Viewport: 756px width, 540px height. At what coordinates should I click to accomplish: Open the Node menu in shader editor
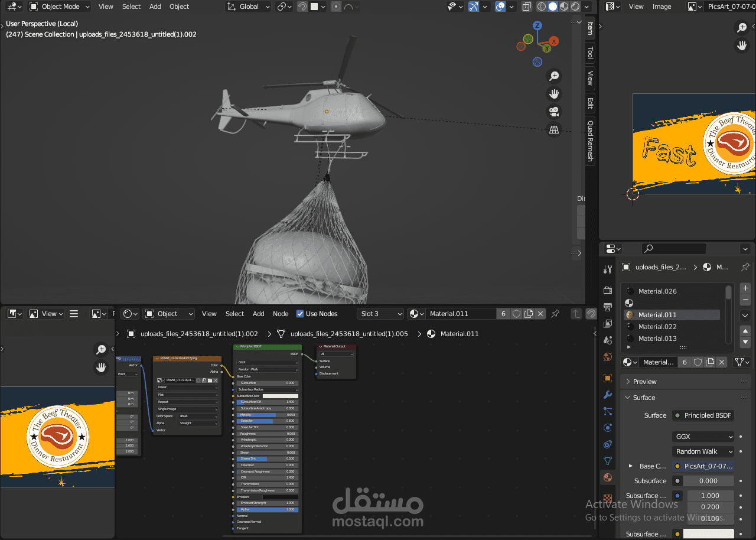[x=281, y=314]
